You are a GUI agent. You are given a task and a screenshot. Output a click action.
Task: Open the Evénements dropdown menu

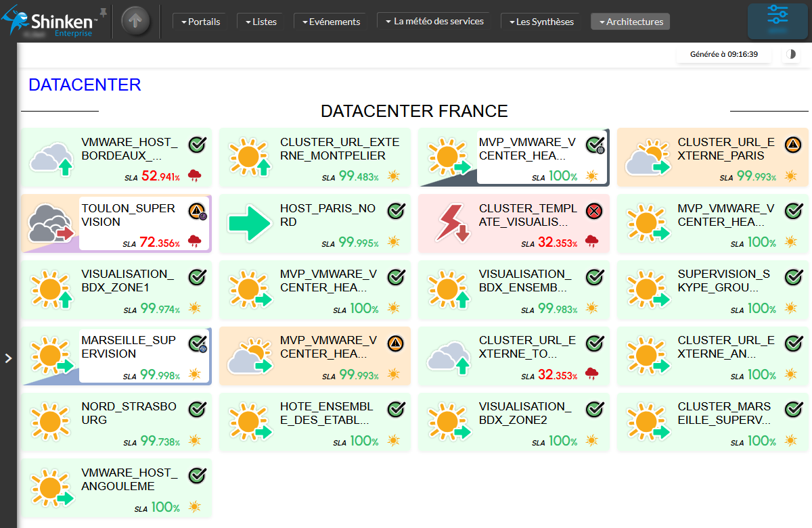point(330,22)
